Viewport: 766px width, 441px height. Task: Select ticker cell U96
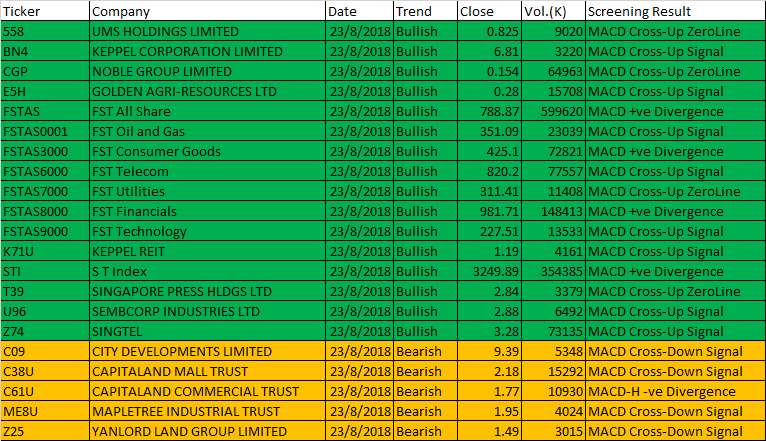tap(45, 312)
